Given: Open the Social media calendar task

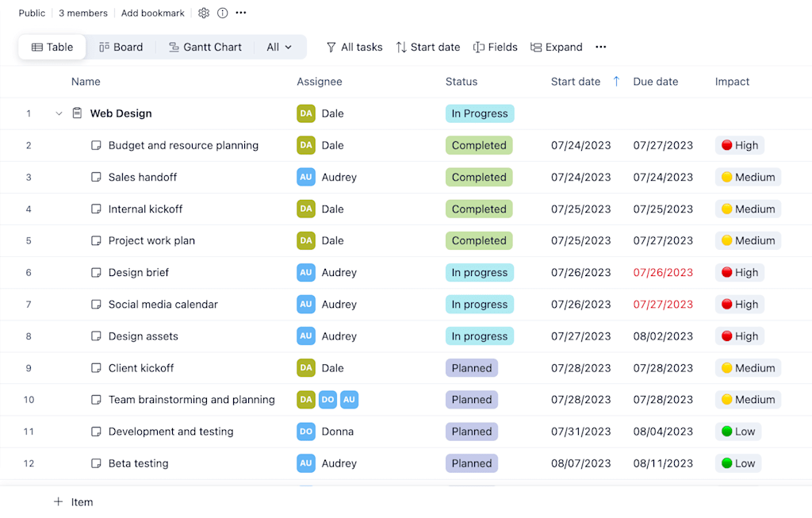Looking at the screenshot, I should pyautogui.click(x=163, y=305).
